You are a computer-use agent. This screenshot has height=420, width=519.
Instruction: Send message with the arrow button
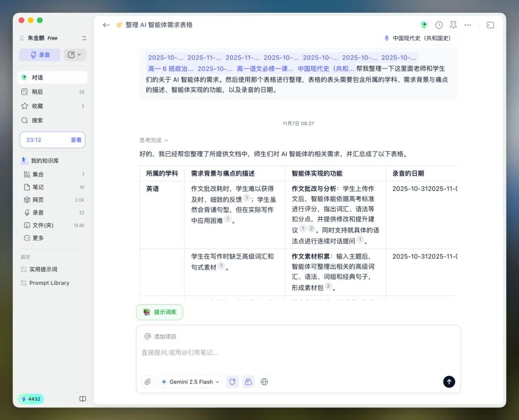coord(449,382)
